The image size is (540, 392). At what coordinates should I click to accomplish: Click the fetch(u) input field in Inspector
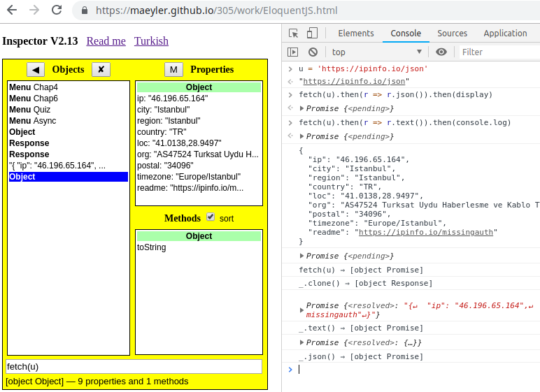pyautogui.click(x=134, y=367)
